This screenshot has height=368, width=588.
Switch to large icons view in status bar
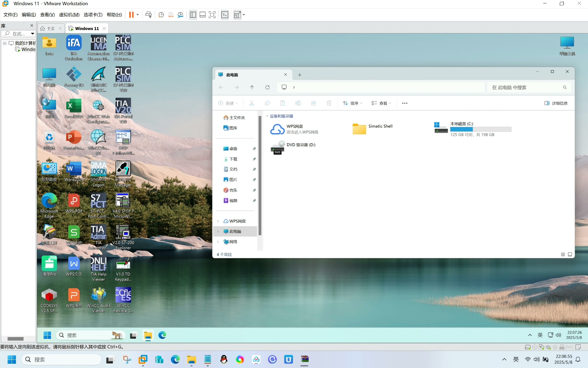[x=570, y=255]
